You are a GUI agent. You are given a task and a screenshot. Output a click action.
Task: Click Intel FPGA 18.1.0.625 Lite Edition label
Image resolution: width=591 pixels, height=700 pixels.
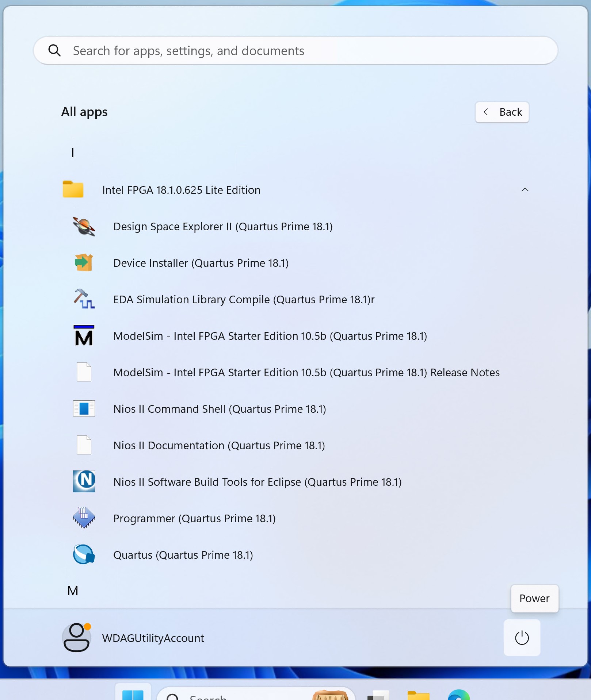(x=181, y=190)
